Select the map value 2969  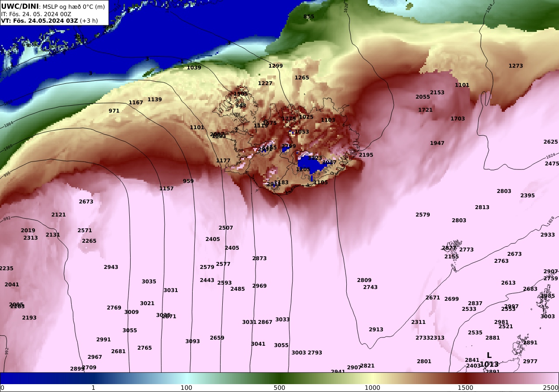[259, 286]
